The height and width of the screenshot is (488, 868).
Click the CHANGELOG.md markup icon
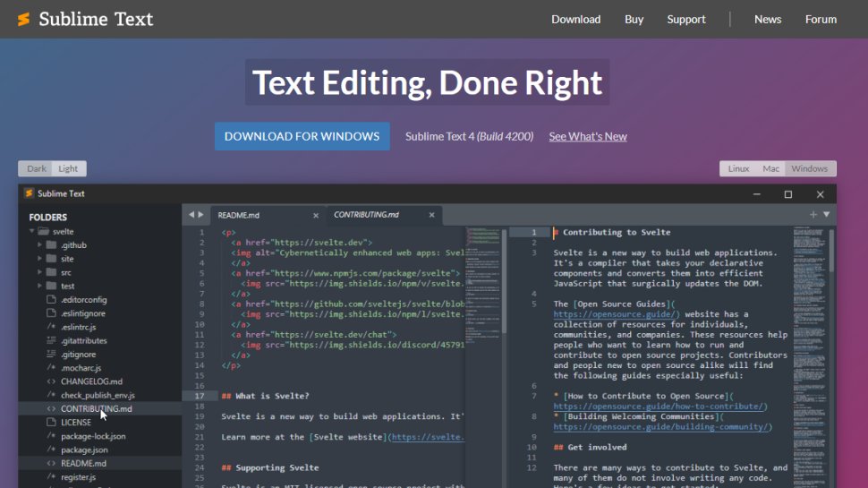point(52,381)
